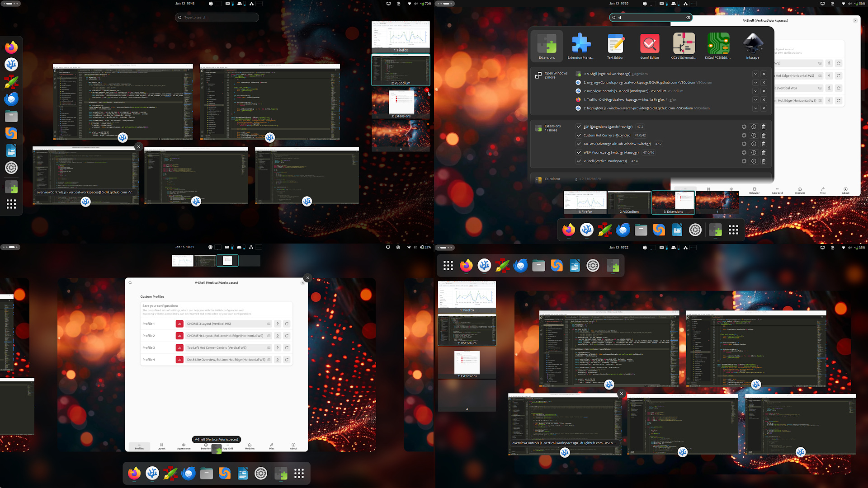The image size is (868, 488).
Task: Save current settings to Profile 2
Action: point(278,336)
